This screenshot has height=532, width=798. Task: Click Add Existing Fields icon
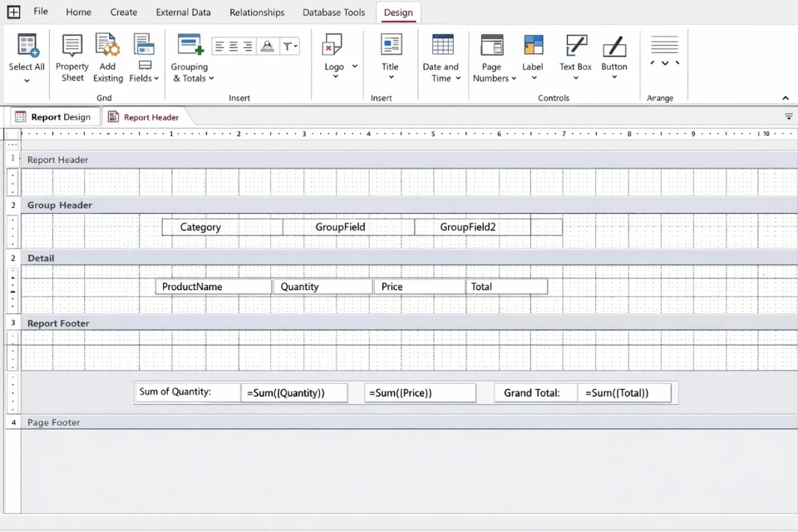(107, 45)
